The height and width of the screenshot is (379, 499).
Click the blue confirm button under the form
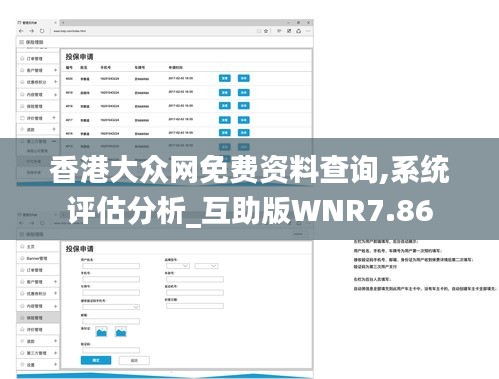click(x=96, y=360)
